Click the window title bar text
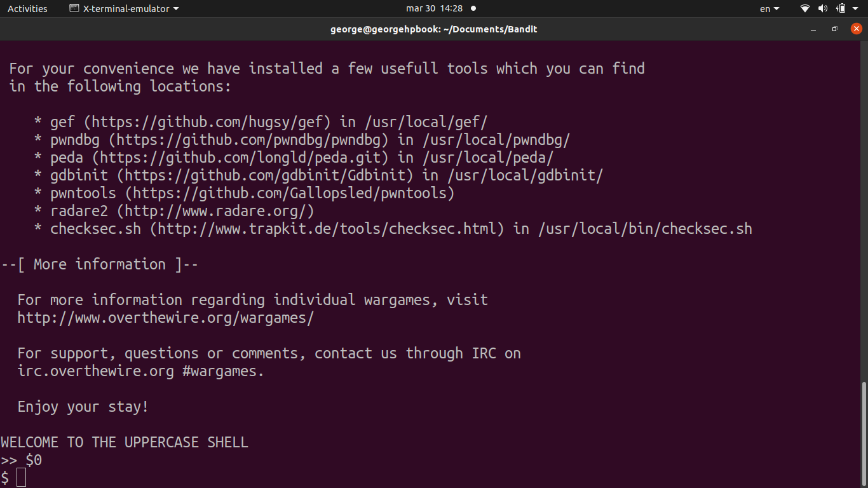This screenshot has height=488, width=868. pyautogui.click(x=433, y=29)
